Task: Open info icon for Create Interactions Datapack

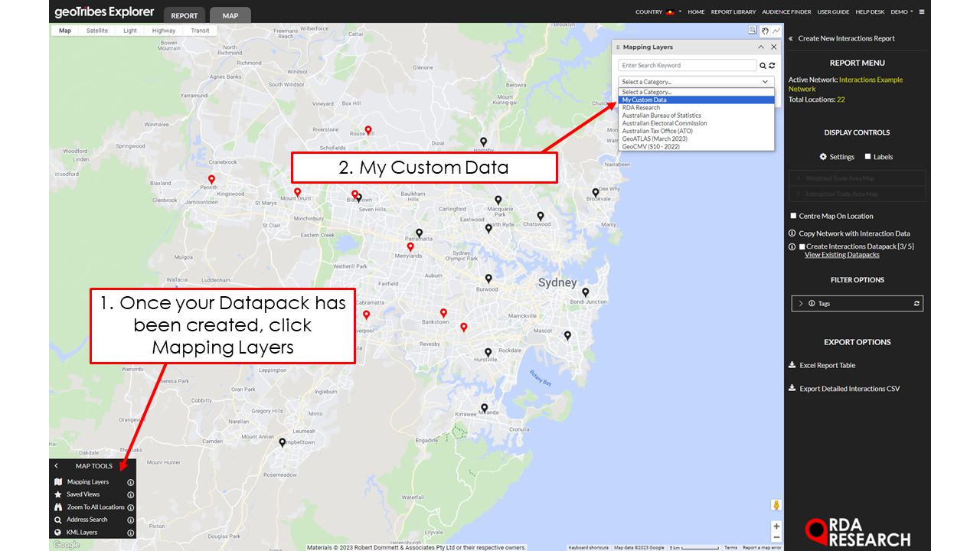Action: tap(792, 246)
